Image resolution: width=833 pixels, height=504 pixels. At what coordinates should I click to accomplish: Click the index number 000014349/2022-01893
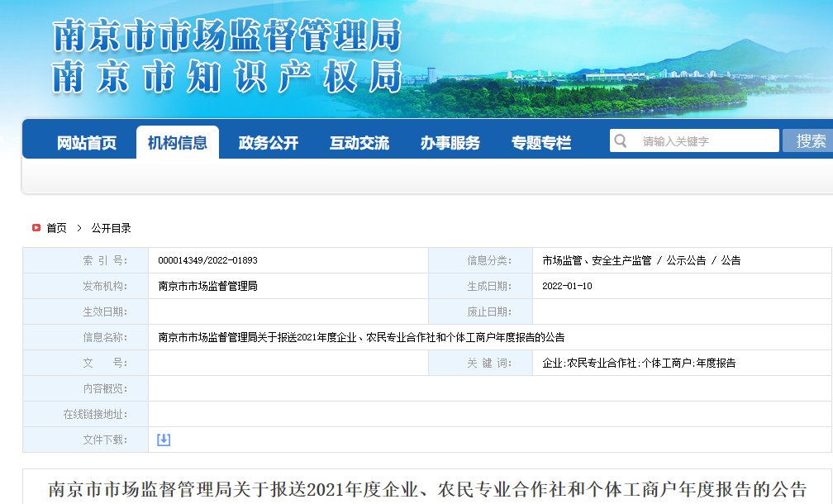207,260
